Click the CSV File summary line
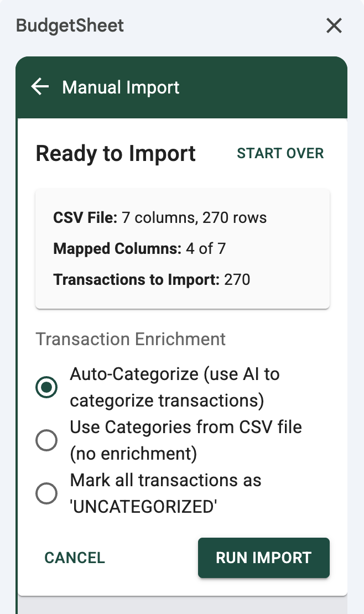 click(160, 218)
